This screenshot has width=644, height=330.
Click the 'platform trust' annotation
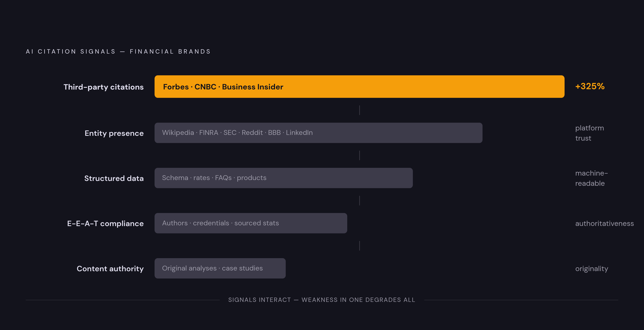click(x=589, y=133)
